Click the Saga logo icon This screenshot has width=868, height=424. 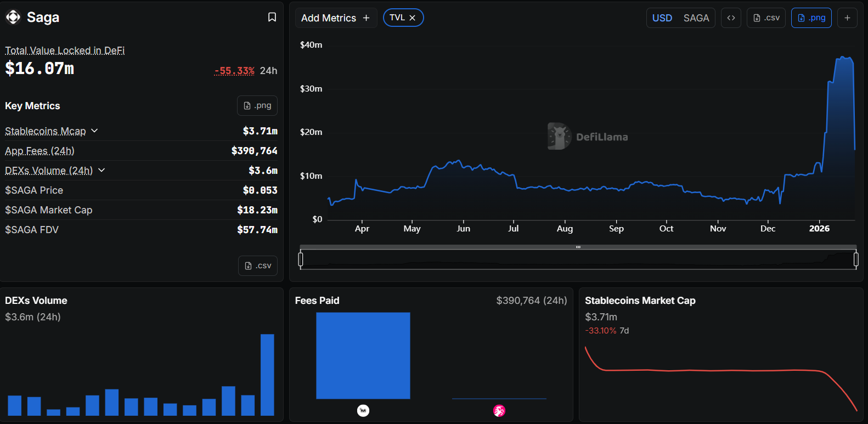[13, 18]
